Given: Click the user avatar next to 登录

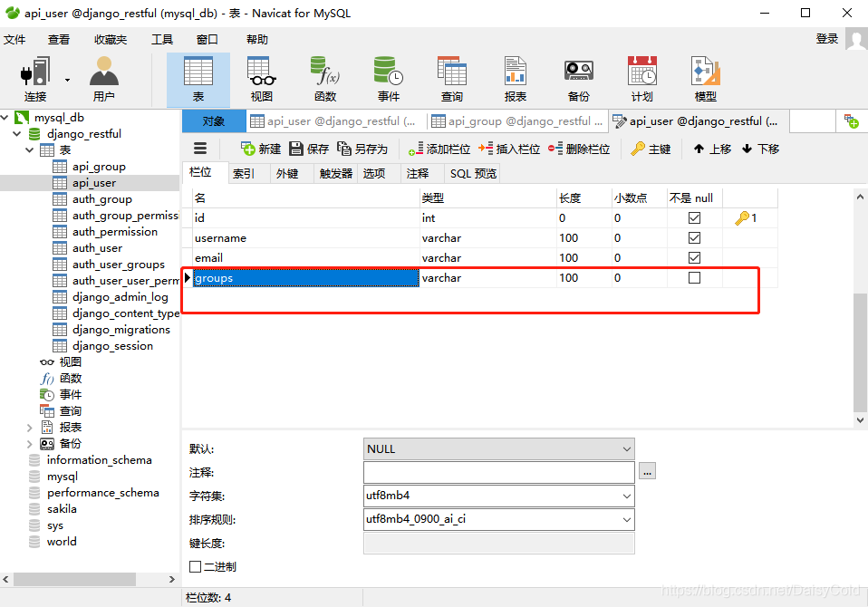Looking at the screenshot, I should (856, 39).
